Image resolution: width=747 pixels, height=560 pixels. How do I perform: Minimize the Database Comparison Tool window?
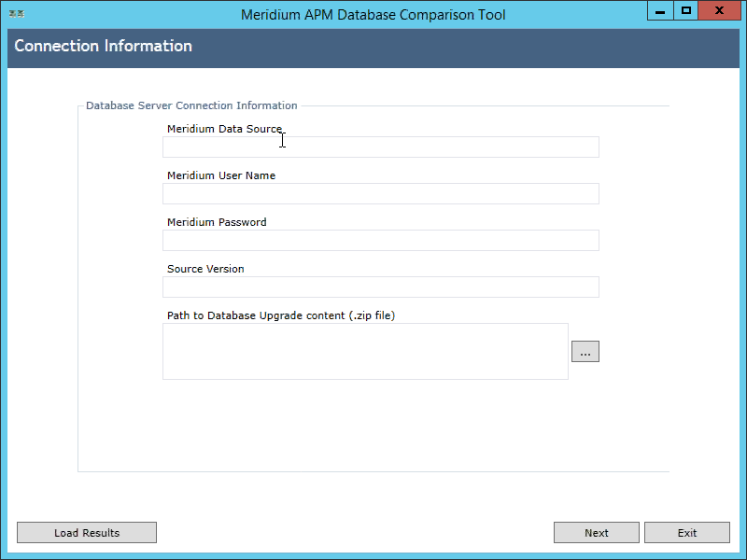tap(660, 10)
